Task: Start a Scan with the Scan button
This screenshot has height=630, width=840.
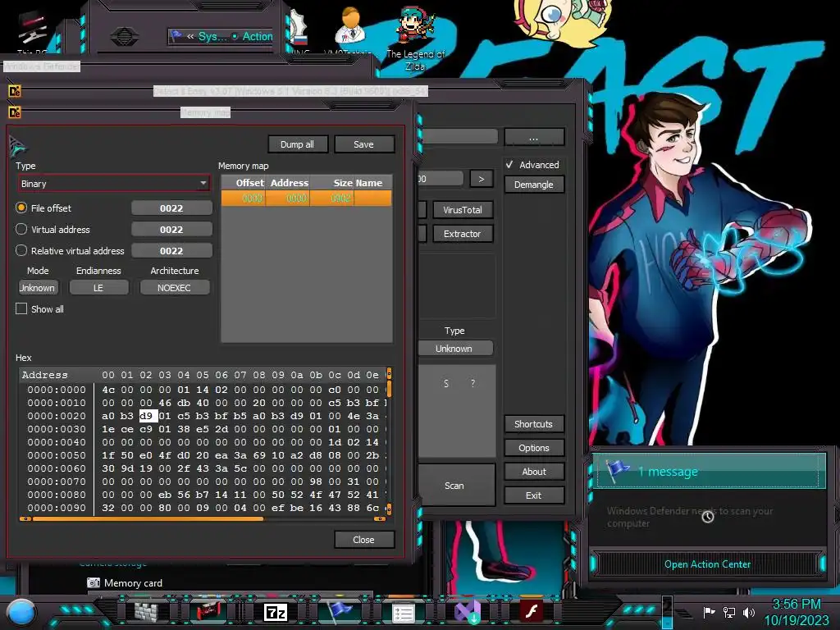Action: click(455, 486)
